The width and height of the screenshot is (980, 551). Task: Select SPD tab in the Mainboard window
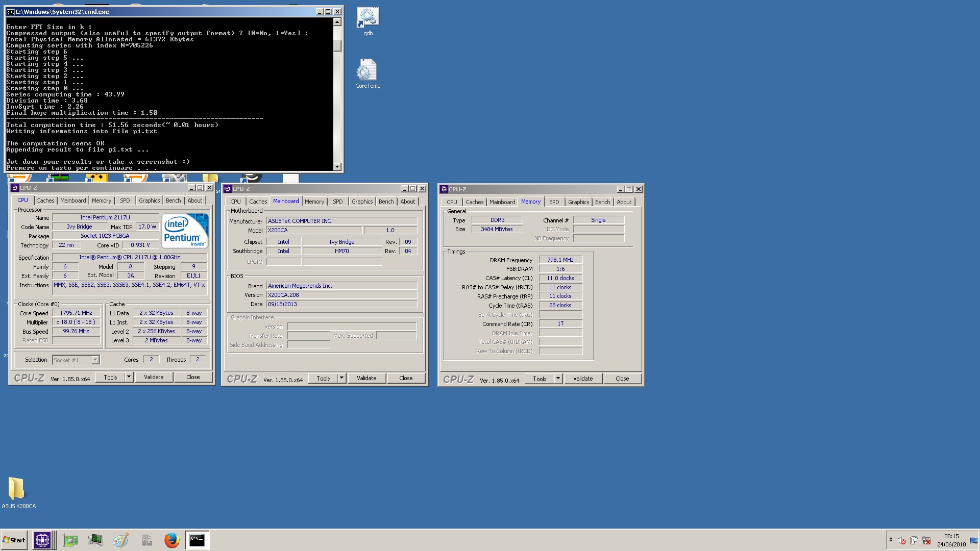[x=338, y=202]
